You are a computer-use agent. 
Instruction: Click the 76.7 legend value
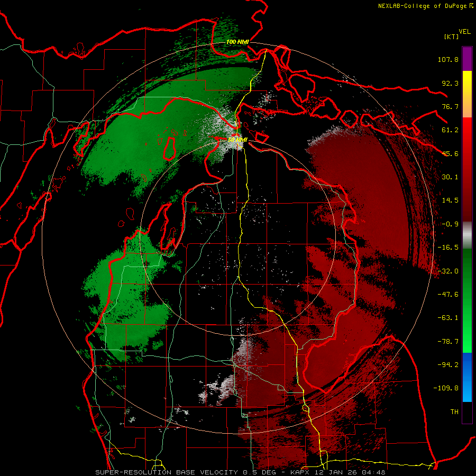click(x=450, y=106)
